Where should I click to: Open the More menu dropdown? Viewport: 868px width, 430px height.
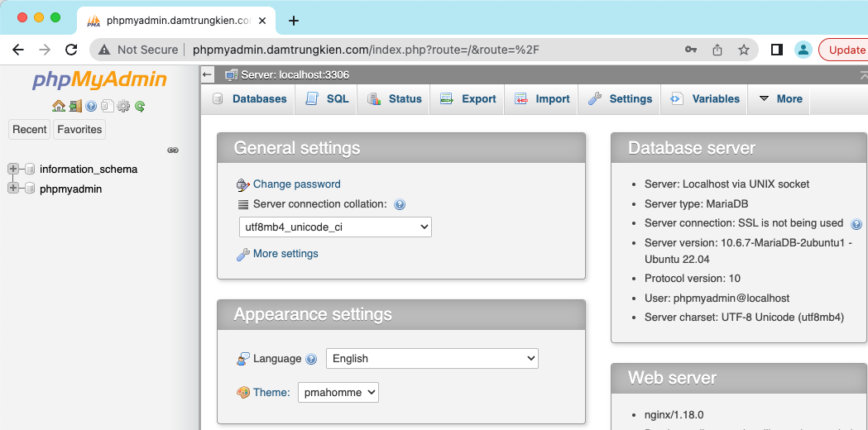(x=779, y=99)
